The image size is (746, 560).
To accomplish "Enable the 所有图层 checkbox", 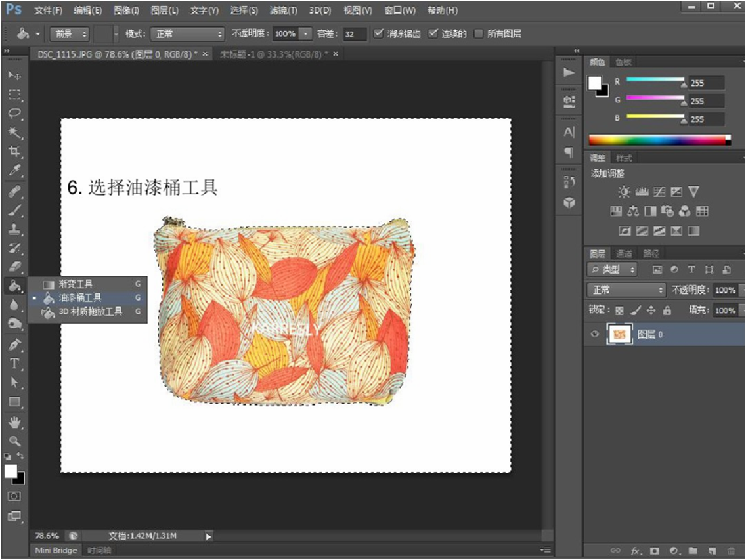I will click(x=478, y=33).
